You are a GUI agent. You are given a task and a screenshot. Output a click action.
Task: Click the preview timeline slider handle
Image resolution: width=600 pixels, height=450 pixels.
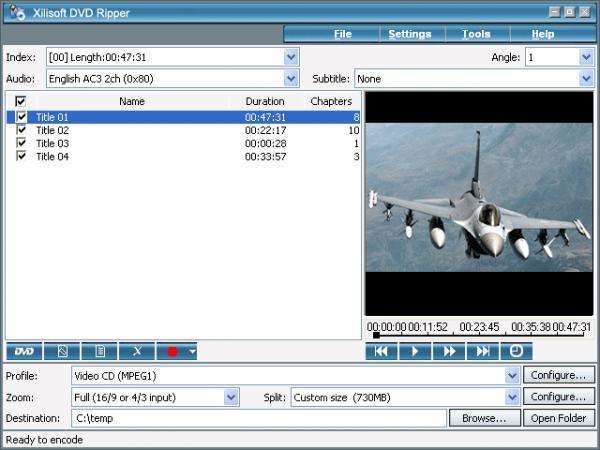tap(377, 335)
